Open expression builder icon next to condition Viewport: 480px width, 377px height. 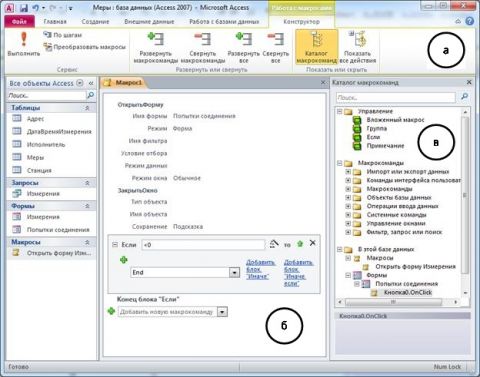[274, 244]
